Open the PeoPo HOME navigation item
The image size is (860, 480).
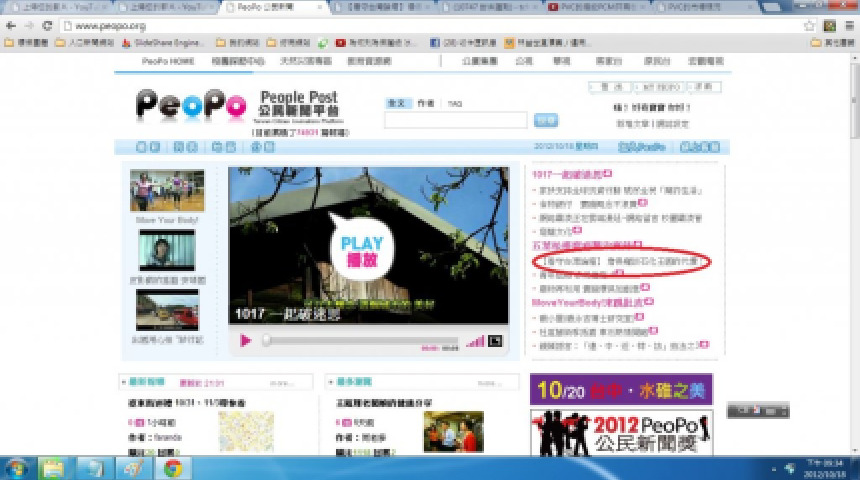168,61
